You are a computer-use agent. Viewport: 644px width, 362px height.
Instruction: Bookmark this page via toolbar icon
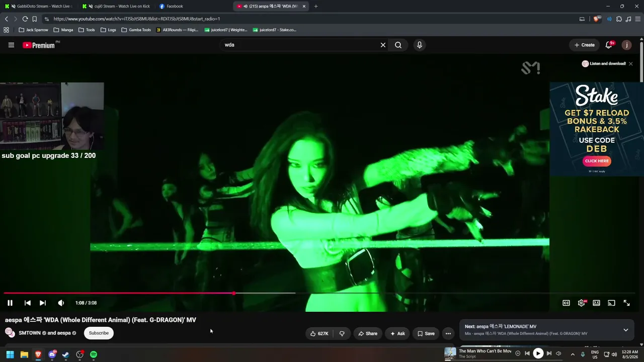(x=34, y=19)
